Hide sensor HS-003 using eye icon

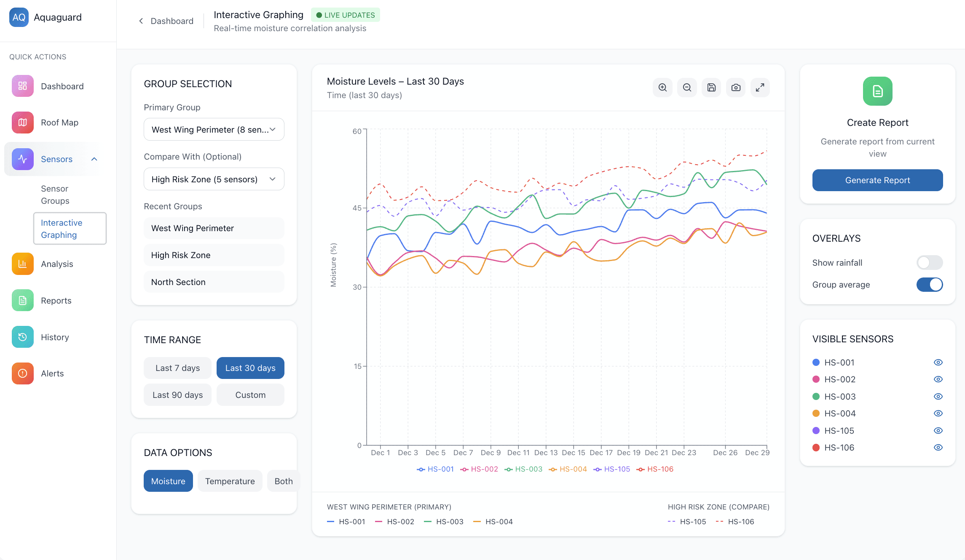pos(938,397)
